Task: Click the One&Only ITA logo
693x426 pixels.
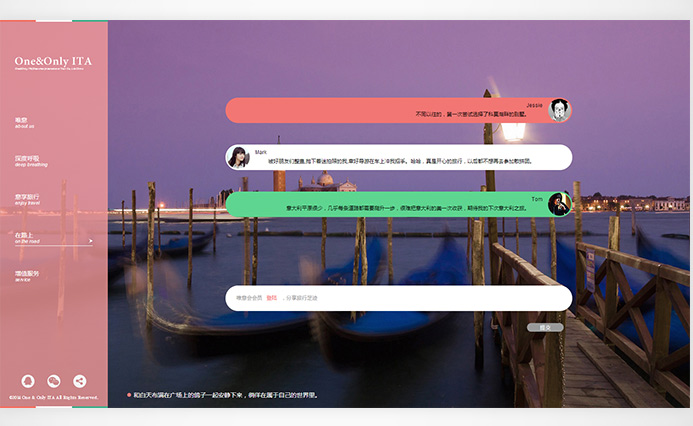Action: [53, 62]
